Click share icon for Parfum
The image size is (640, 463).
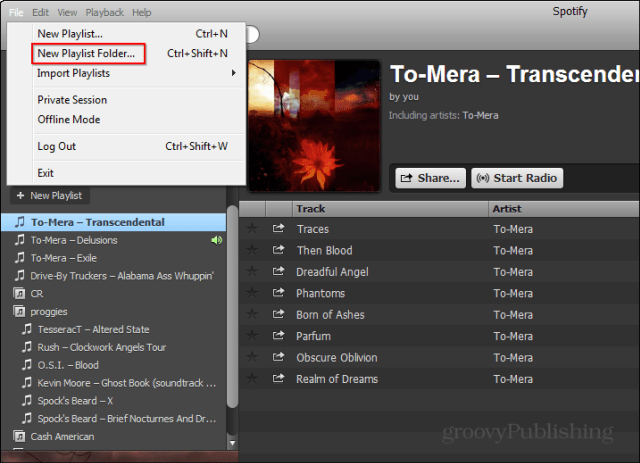pos(278,335)
